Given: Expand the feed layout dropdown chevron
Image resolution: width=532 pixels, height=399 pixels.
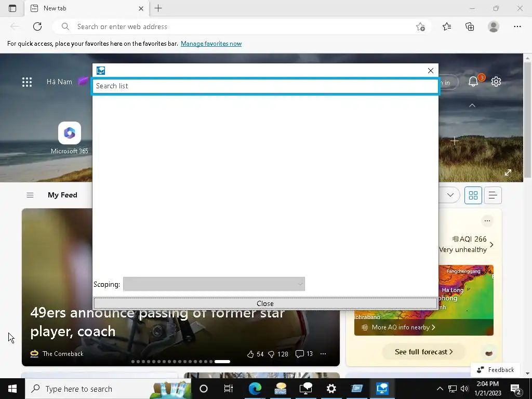Looking at the screenshot, I should coord(450,195).
